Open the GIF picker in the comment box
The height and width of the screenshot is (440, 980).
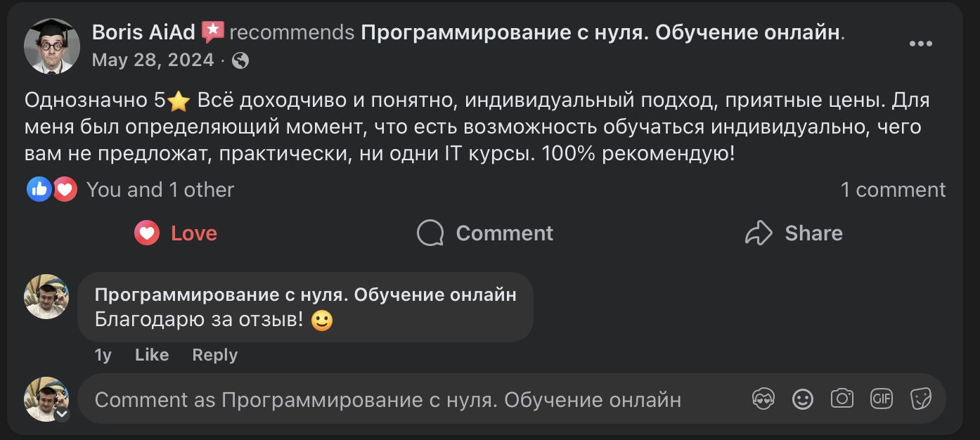pos(882,399)
